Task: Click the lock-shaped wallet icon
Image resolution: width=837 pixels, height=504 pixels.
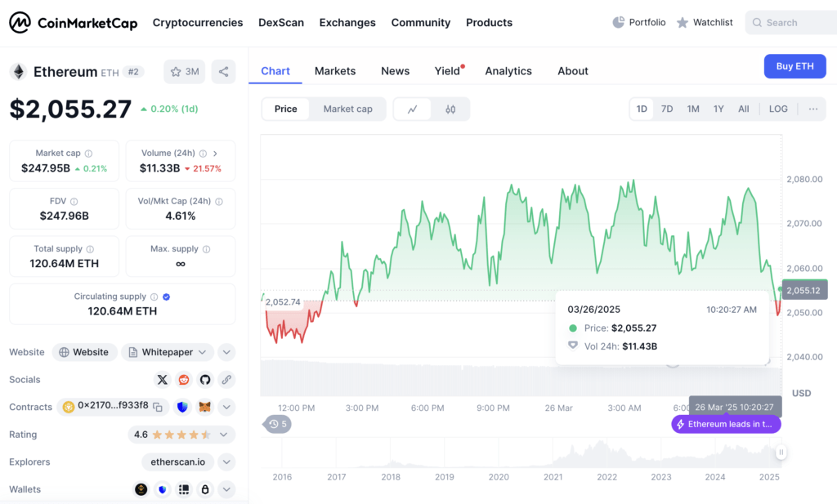Action: [205, 489]
